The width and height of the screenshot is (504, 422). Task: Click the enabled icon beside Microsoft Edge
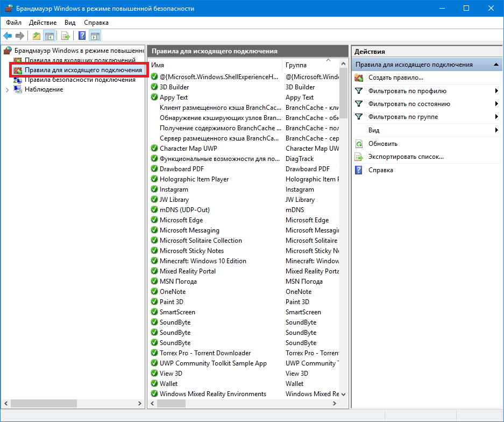[154, 220]
